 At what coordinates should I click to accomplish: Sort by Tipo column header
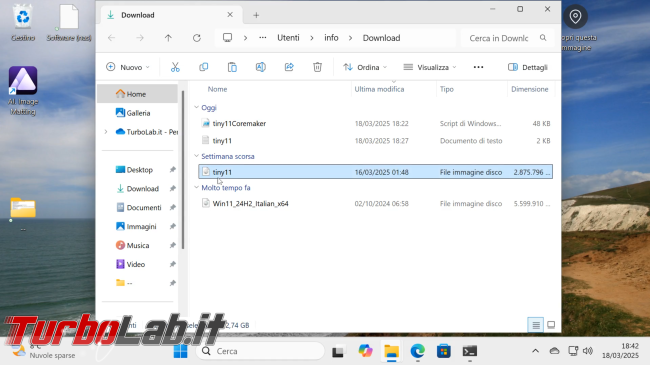coord(446,89)
